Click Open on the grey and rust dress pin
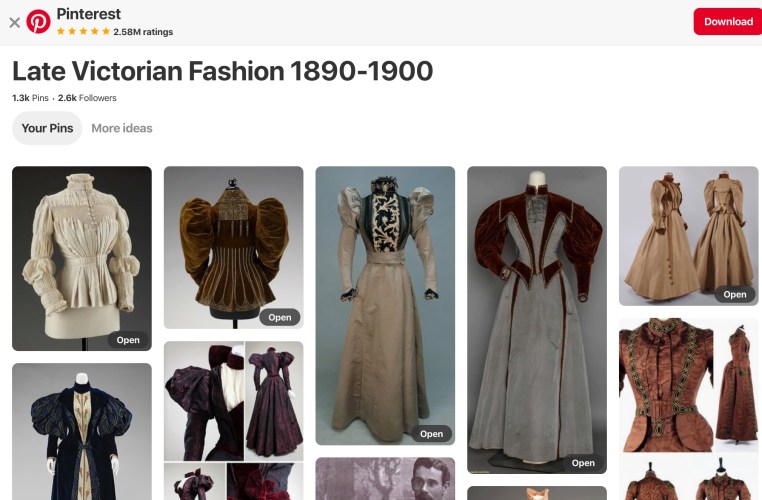Image resolution: width=762 pixels, height=500 pixels. (x=583, y=463)
